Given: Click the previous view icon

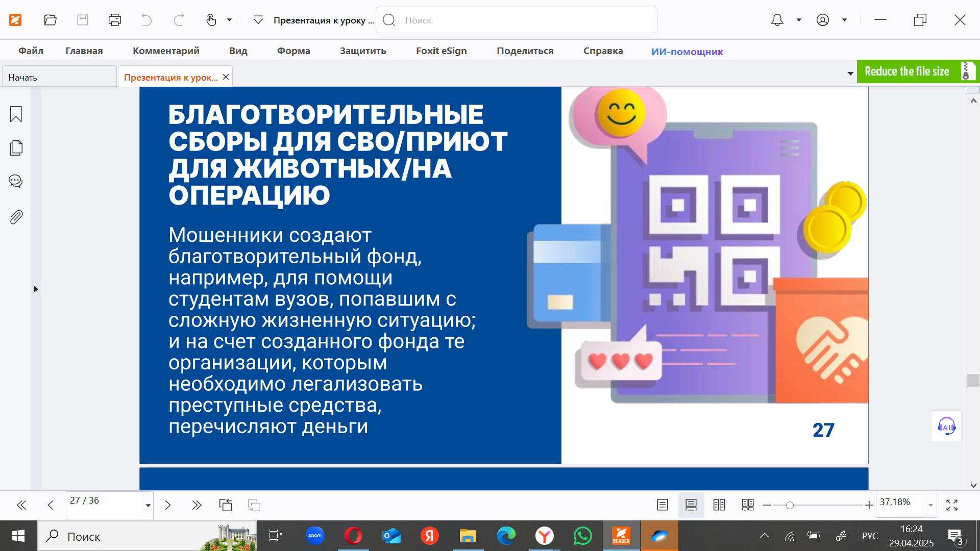Looking at the screenshot, I should (x=226, y=505).
